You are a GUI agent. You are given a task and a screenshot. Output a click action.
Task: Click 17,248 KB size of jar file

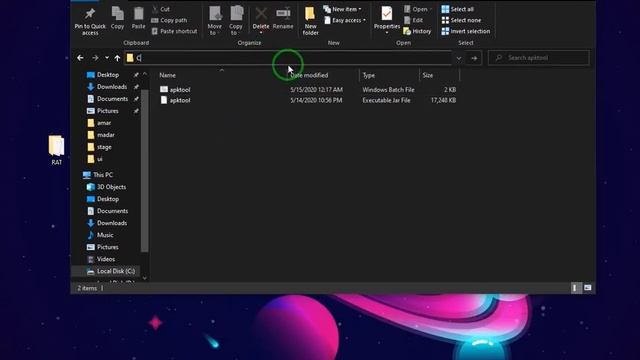coord(443,100)
